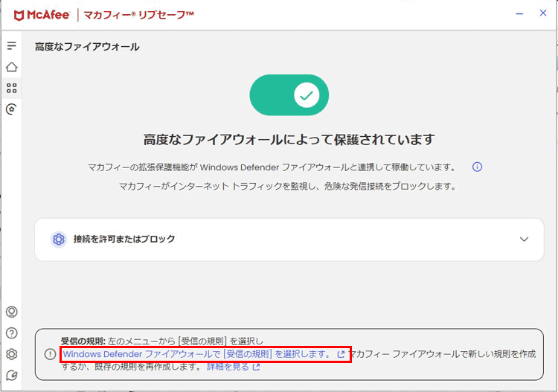The height and width of the screenshot is (392, 558).
Task: Open the protection score icon in sidebar
Action: (11, 109)
